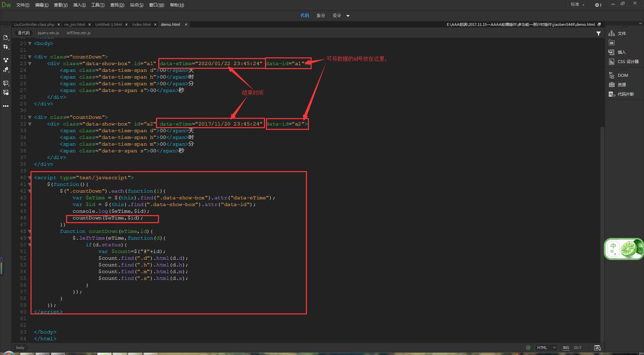Open sync settings gear icon

point(598,5)
